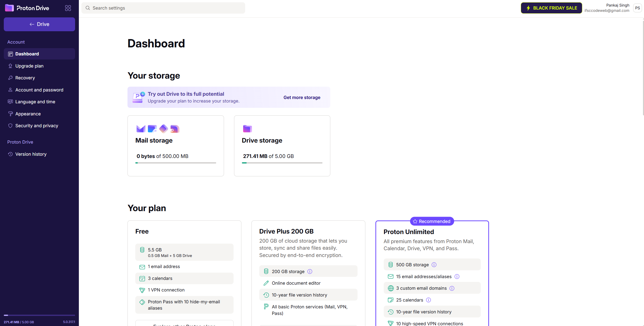The height and width of the screenshot is (326, 644).
Task: Click the Appearance paint roller icon
Action: coord(10,114)
